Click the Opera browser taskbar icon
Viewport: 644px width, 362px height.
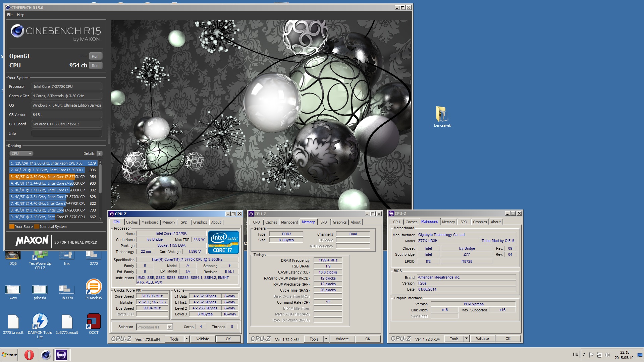29,355
